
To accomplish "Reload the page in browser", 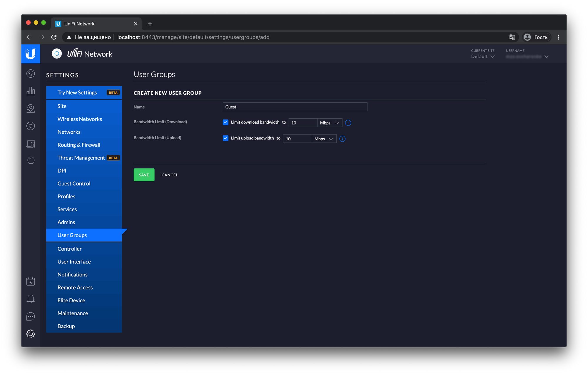I will pos(54,37).
